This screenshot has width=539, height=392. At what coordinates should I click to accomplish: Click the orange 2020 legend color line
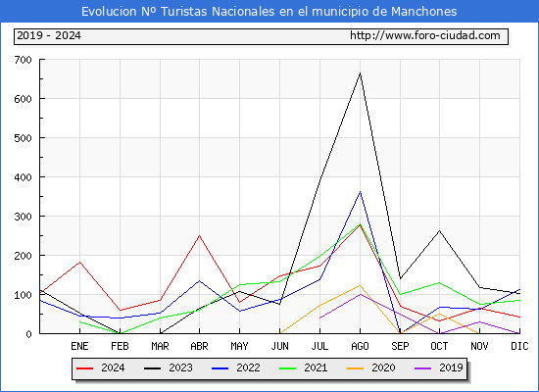(355, 368)
